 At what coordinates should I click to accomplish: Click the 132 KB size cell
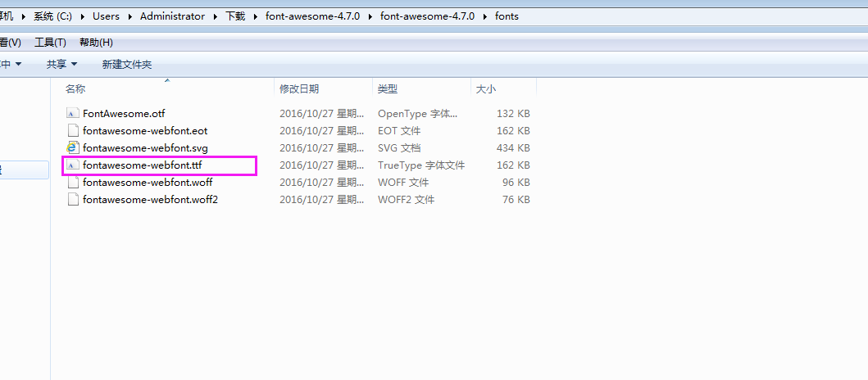(x=513, y=113)
